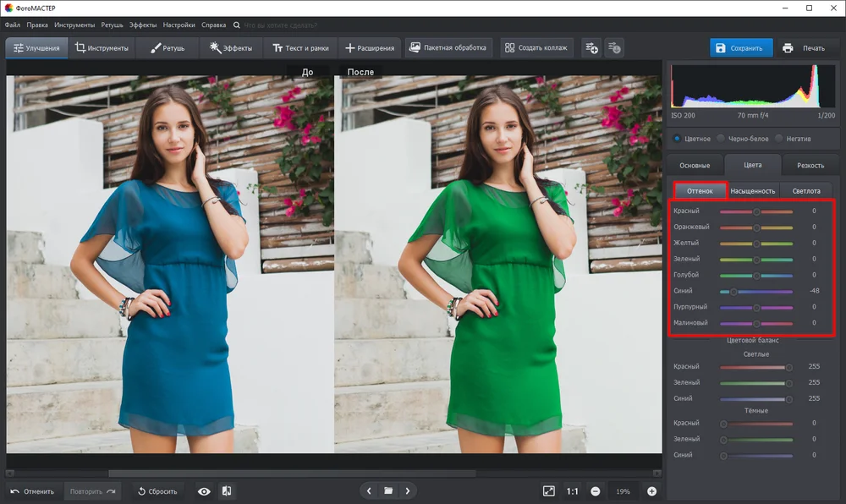846x504 pixels.
Task: Click the add preset icon beside Создать коллаж
Action: (x=592, y=48)
